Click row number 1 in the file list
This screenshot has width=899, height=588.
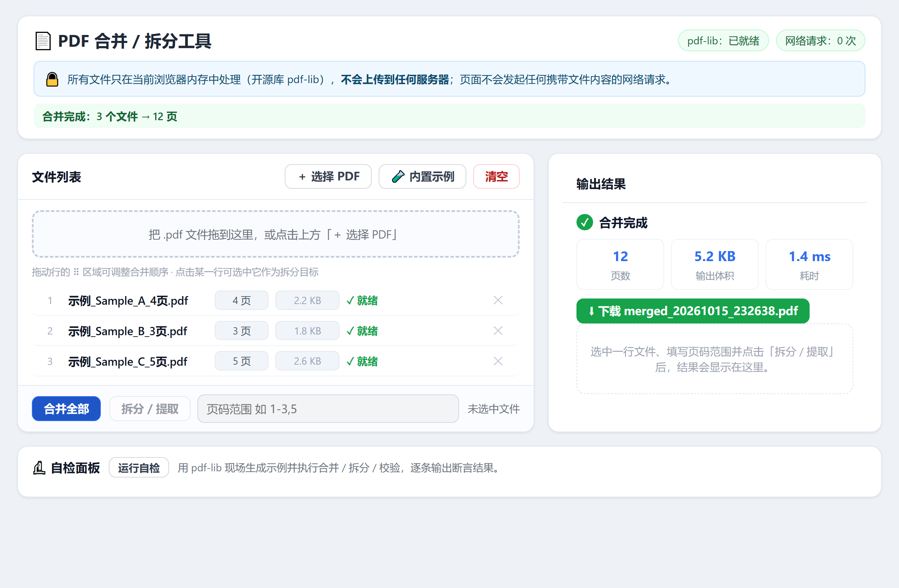(x=50, y=300)
